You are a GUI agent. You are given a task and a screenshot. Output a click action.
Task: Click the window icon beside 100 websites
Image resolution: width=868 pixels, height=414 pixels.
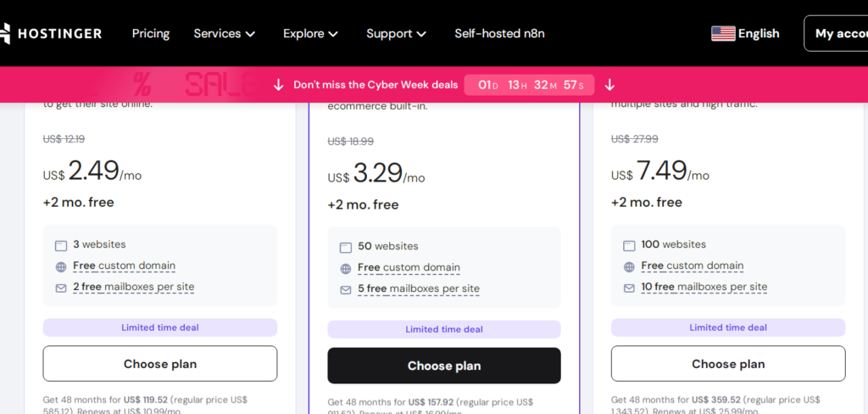coord(629,245)
